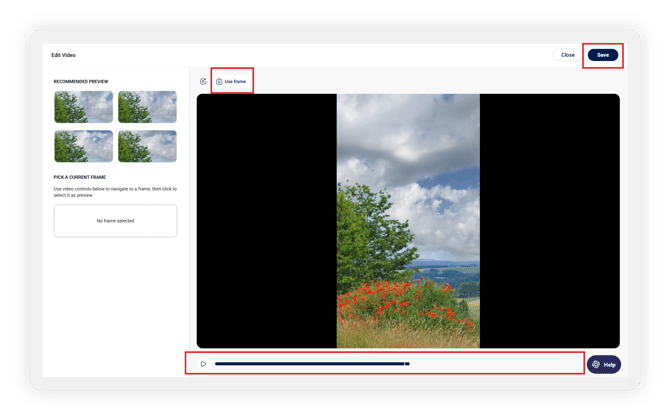Click the video progress slider handle

[407, 364]
